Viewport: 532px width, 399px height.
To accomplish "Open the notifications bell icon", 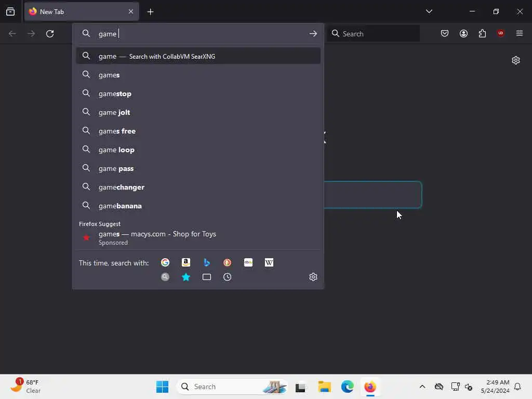I will click(517, 387).
